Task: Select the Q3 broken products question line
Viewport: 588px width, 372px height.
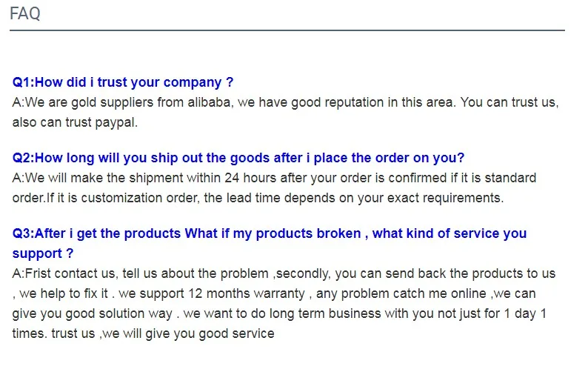Action: click(x=270, y=233)
